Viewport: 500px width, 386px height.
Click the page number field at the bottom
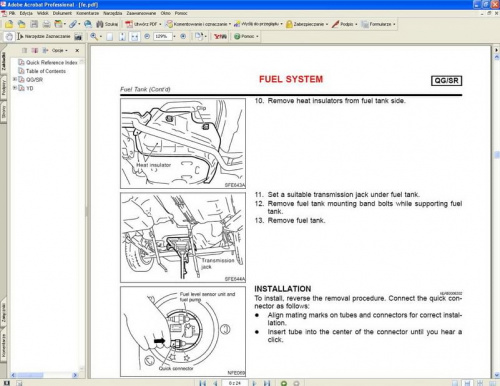pos(235,383)
